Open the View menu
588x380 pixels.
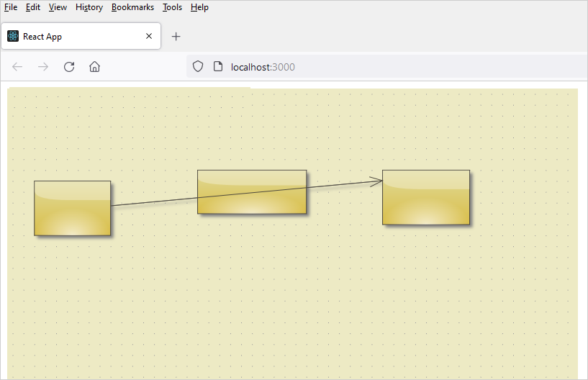click(58, 7)
